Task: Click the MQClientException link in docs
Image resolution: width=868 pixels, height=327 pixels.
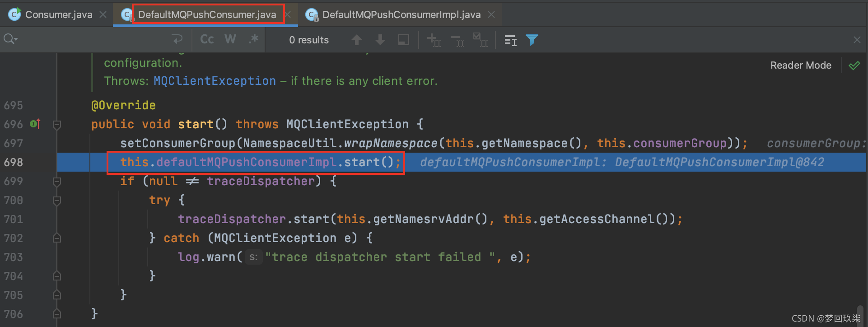Action: pos(215,81)
